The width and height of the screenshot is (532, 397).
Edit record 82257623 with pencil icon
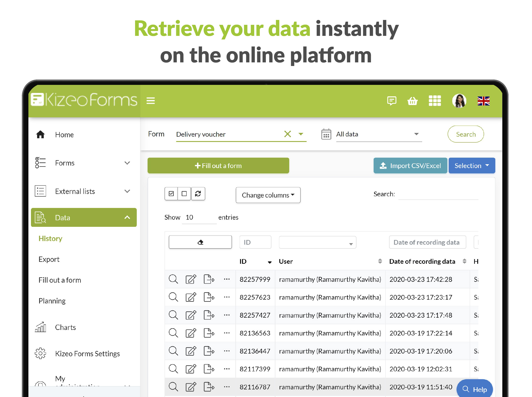[x=191, y=297]
